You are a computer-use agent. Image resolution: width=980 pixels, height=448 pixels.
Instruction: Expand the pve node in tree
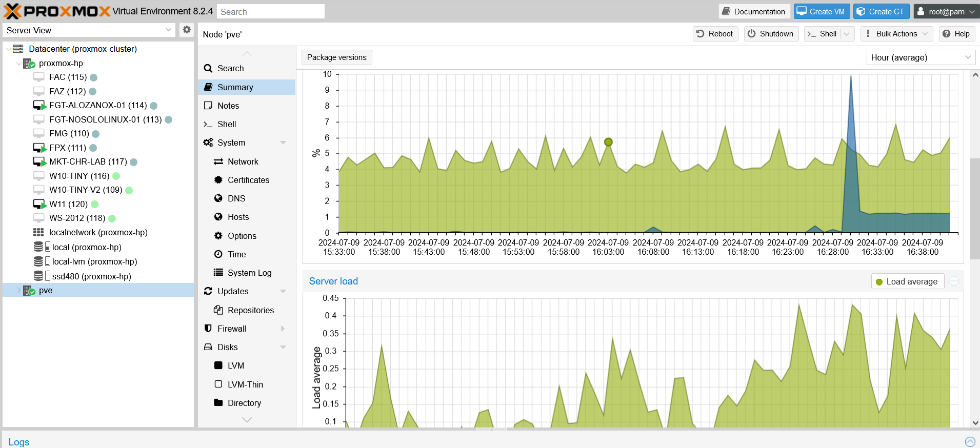click(19, 291)
